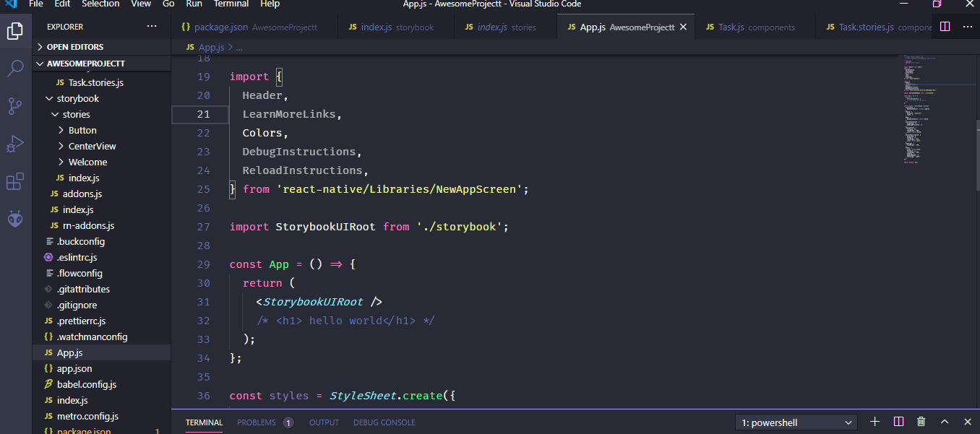Screen dimensions: 980x434
Task: Create a new terminal with plus icon
Action: (874, 422)
